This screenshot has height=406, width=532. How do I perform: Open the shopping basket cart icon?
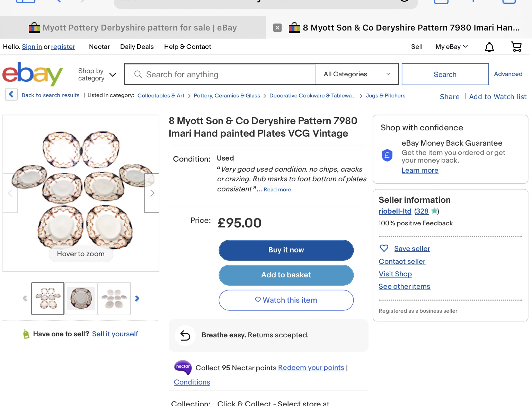516,46
